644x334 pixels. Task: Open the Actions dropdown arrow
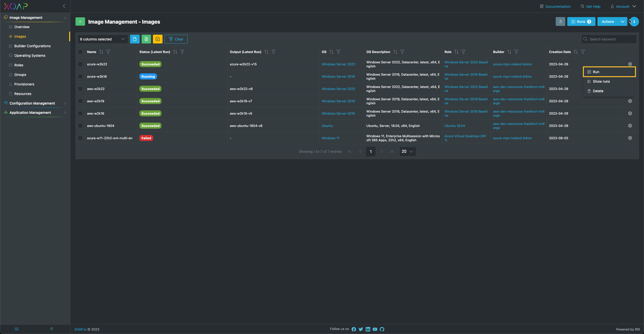coord(623,22)
